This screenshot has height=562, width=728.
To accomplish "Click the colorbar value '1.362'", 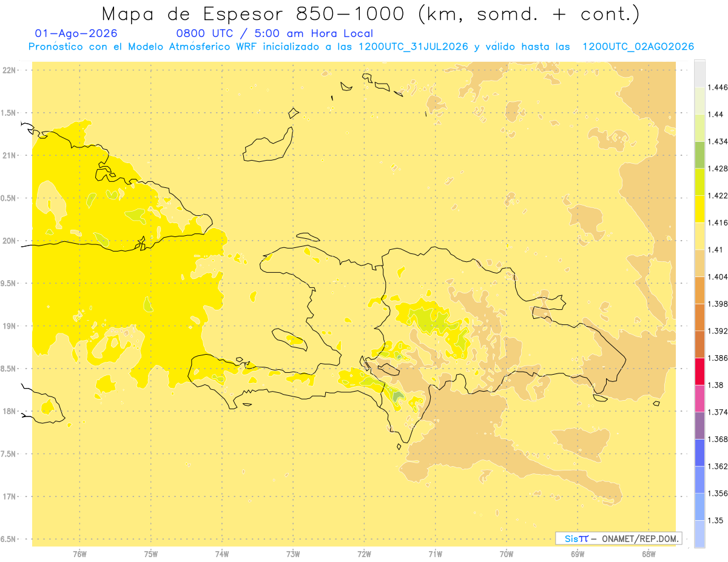I will (x=718, y=466).
